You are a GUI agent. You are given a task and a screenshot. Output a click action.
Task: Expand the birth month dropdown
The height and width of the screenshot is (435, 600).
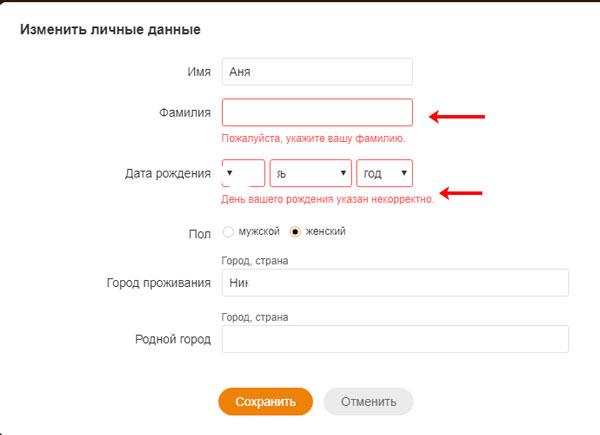pos(310,173)
